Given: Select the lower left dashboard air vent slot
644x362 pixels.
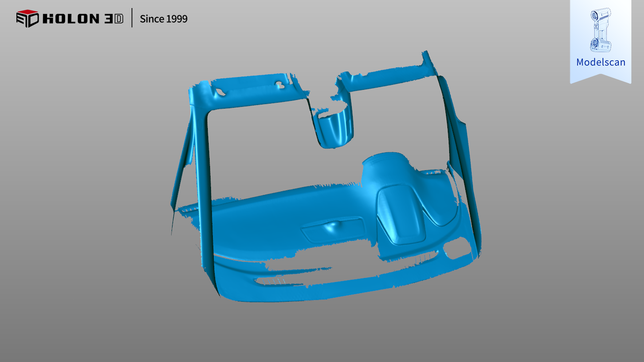Looking at the screenshot, I should pyautogui.click(x=271, y=281).
